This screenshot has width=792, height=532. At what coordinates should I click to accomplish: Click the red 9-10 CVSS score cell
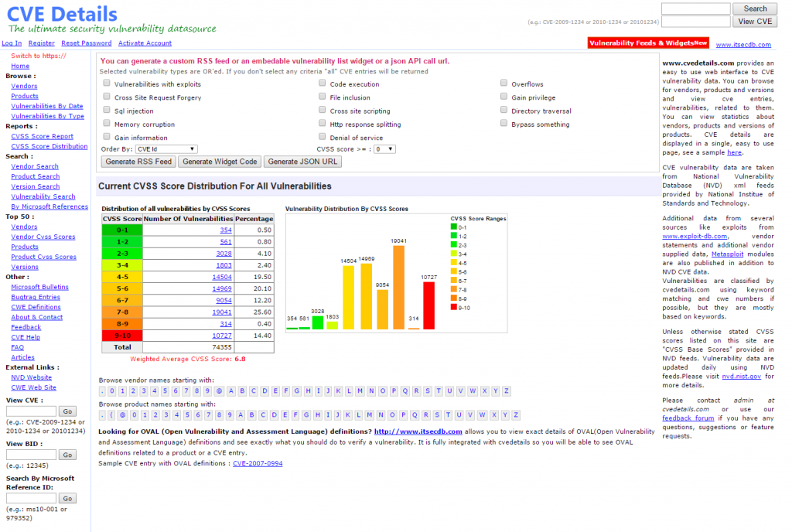[x=122, y=336]
